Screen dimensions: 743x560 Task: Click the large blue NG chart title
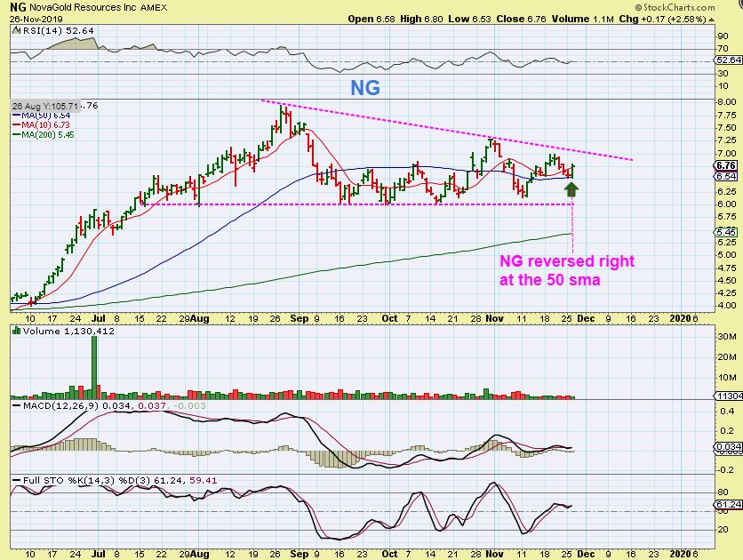tap(365, 88)
